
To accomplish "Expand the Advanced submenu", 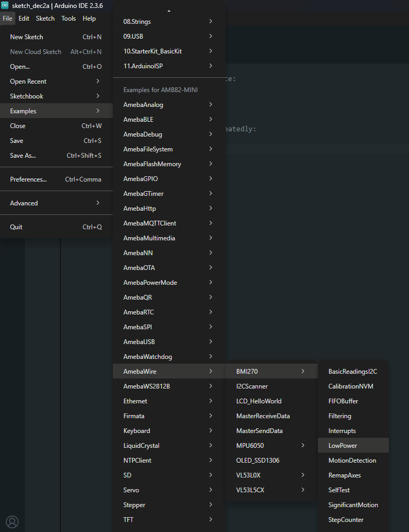I will point(56,203).
